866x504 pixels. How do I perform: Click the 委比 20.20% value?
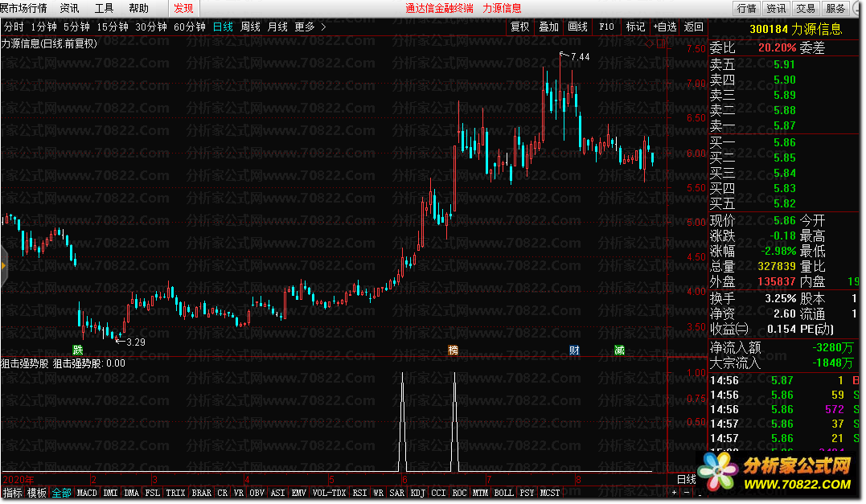coord(777,47)
